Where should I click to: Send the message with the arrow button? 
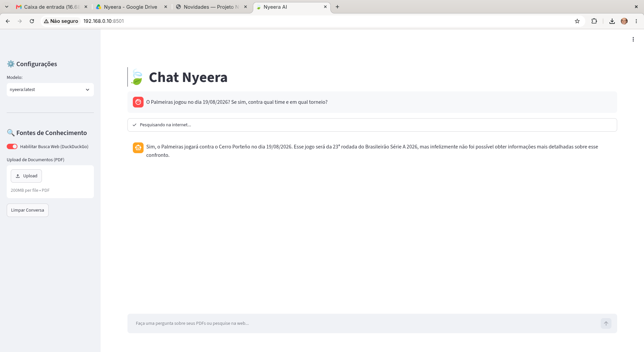[606, 323]
